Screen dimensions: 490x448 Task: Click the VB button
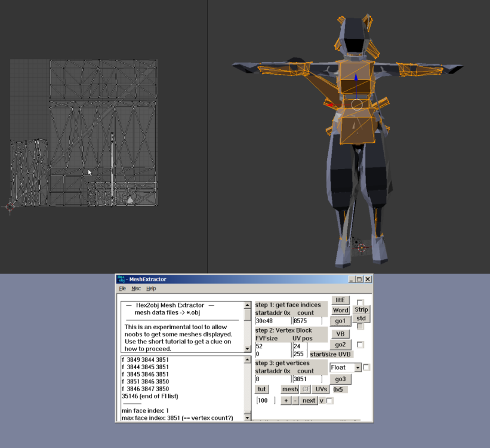click(340, 334)
